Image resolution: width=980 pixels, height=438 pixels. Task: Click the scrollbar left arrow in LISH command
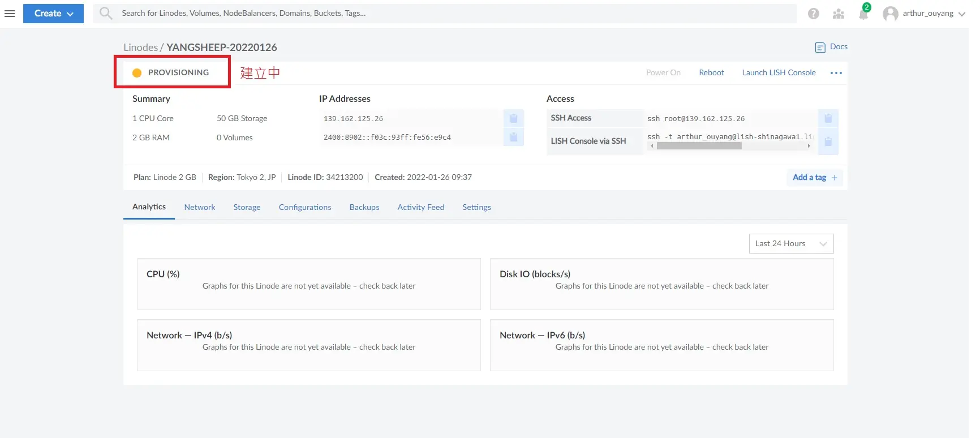[652, 146]
